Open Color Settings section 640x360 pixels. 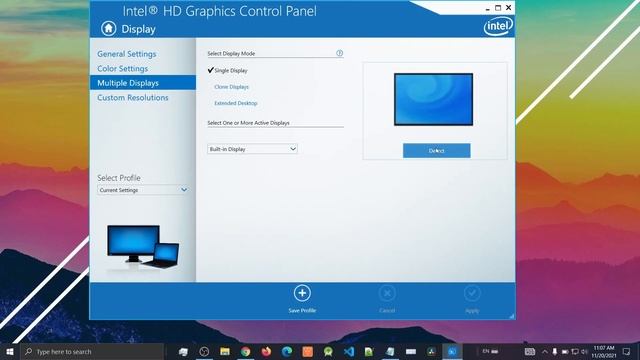122,69
